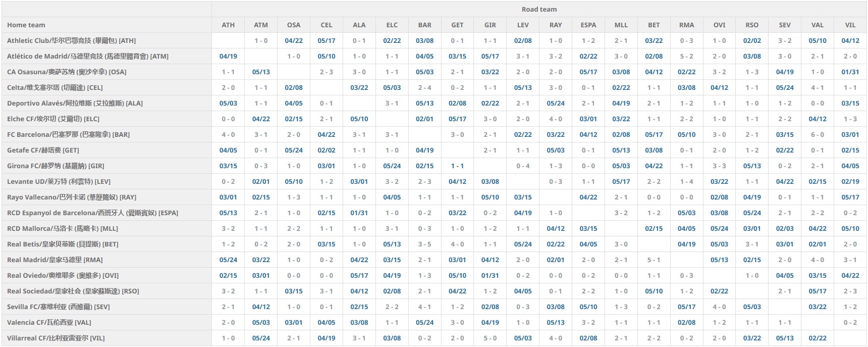Open the 05/10 match in Real Sociedad row
The image size is (868, 347).
[654, 291]
